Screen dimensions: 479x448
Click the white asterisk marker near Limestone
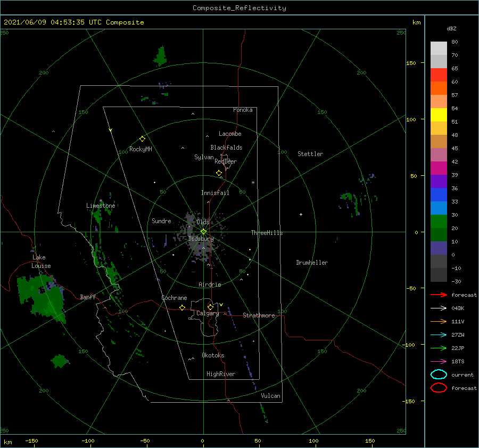click(x=101, y=201)
